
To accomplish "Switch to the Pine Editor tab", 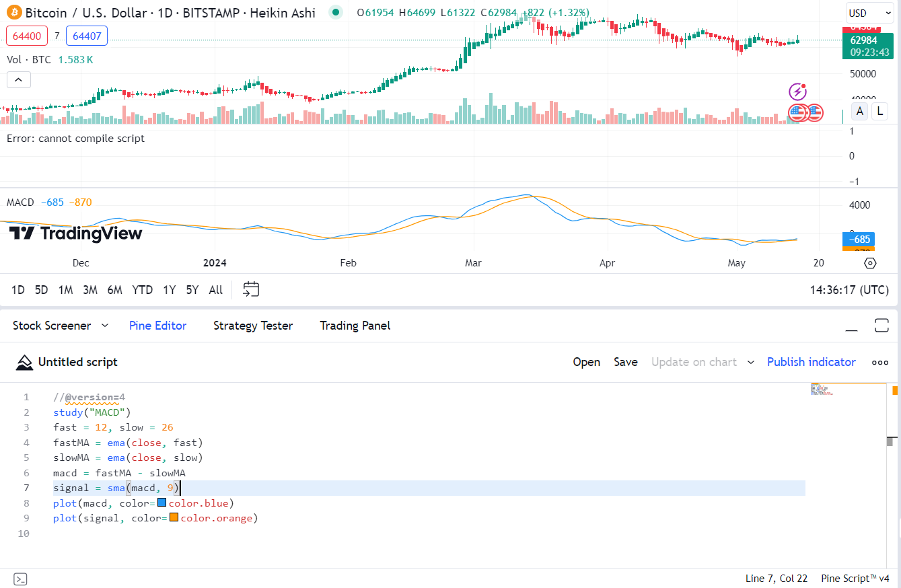I will pyautogui.click(x=158, y=326).
